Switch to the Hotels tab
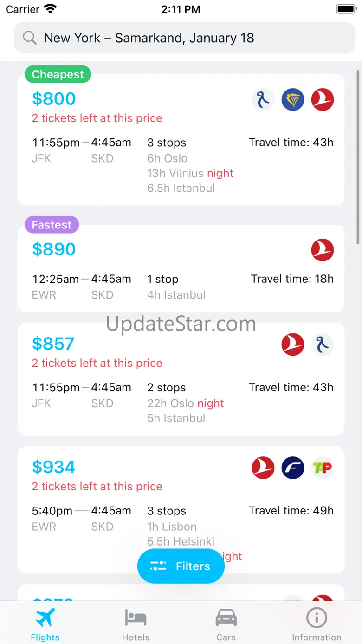 tap(136, 624)
